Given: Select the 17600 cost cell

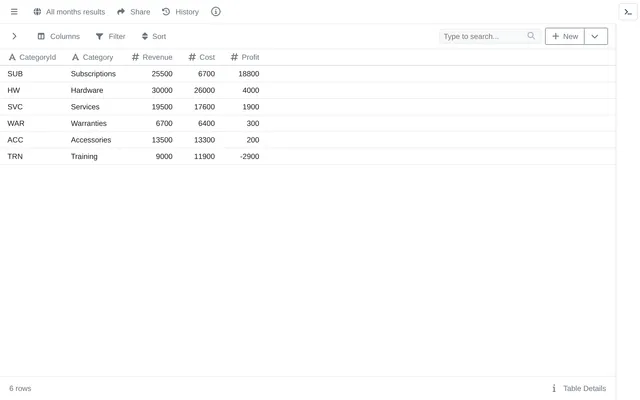Looking at the screenshot, I should coord(204,107).
